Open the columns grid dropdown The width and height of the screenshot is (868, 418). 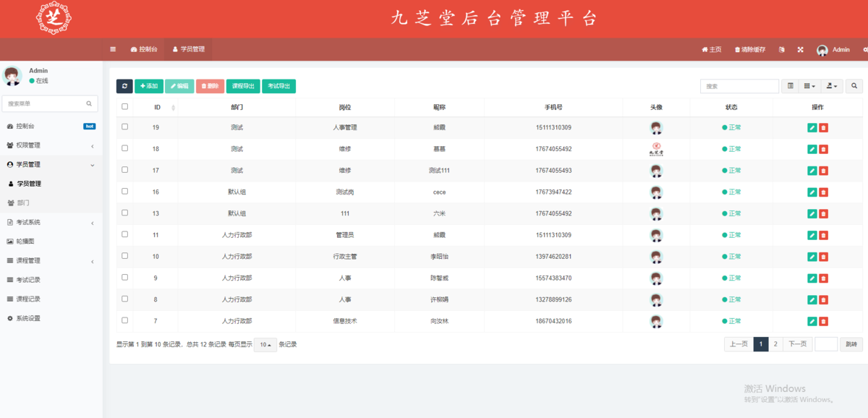point(809,86)
